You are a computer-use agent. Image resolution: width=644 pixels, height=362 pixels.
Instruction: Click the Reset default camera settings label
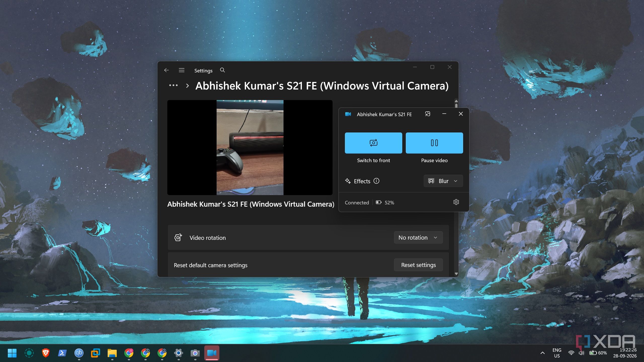pos(211,265)
